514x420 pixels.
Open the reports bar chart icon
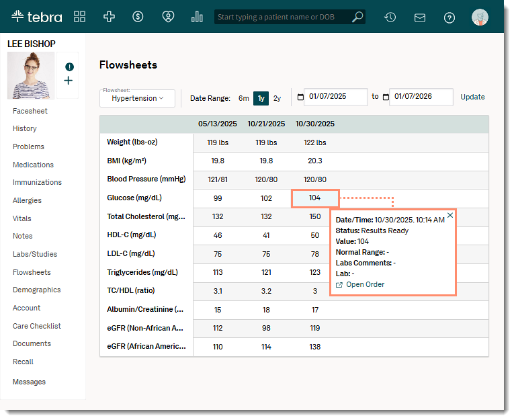coord(197,17)
